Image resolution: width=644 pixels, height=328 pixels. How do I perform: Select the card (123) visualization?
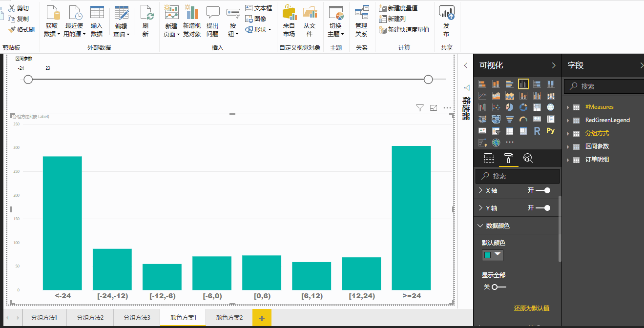coord(537,119)
